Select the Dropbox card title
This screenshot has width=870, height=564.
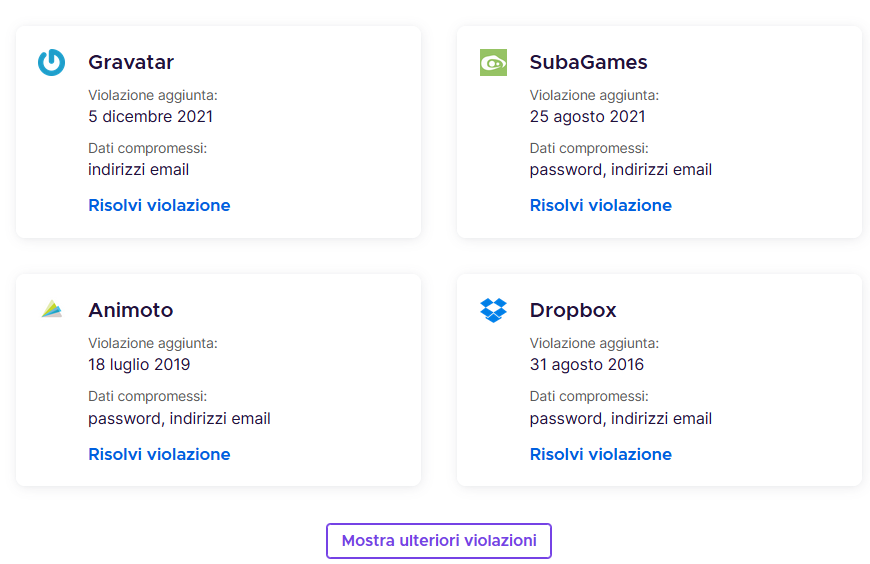coord(573,310)
